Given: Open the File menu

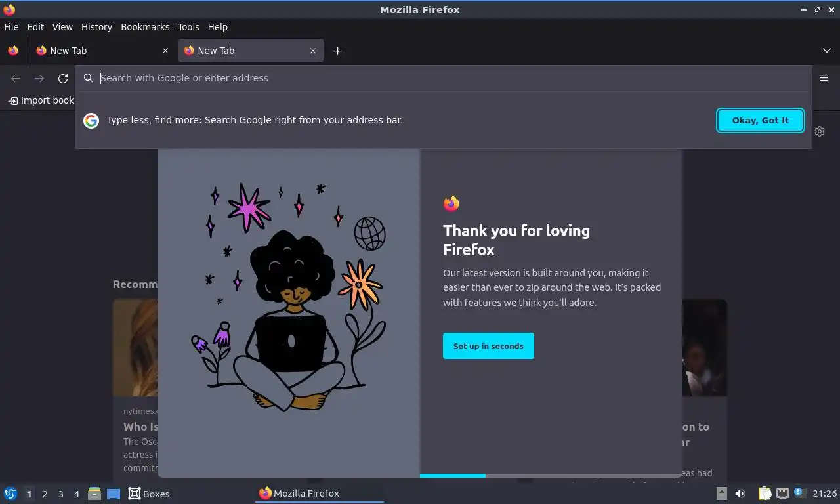Looking at the screenshot, I should [x=11, y=27].
